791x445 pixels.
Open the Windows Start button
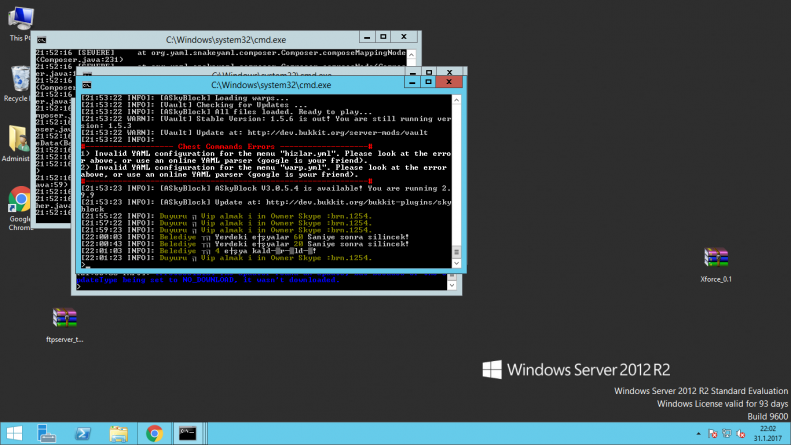(14, 433)
